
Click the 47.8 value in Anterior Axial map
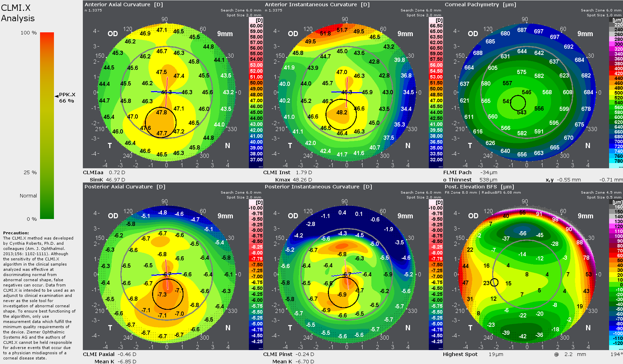click(161, 113)
